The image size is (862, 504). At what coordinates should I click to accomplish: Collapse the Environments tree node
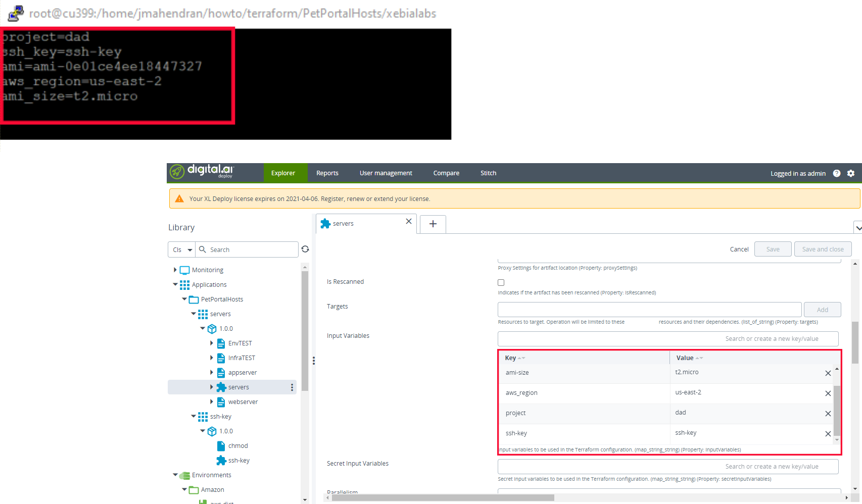tap(175, 475)
